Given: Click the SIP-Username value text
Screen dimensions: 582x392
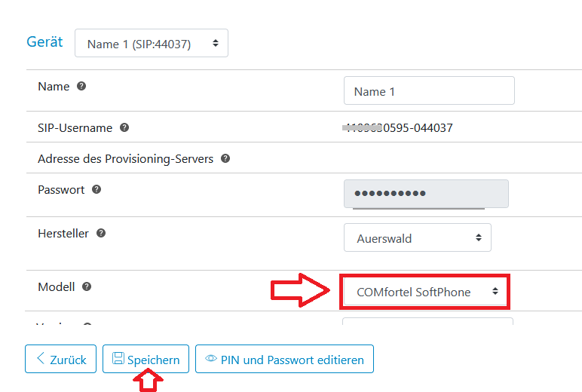Looking at the screenshot, I should [397, 128].
